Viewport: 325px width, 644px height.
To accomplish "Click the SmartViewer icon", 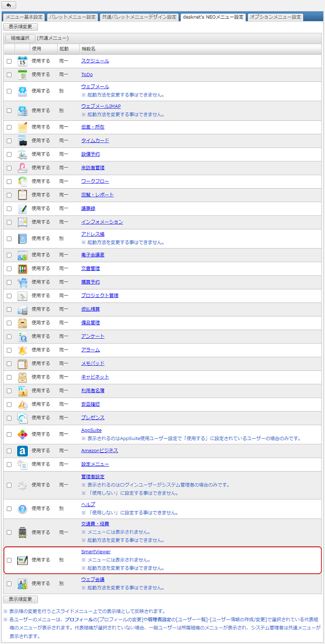I will [22, 560].
